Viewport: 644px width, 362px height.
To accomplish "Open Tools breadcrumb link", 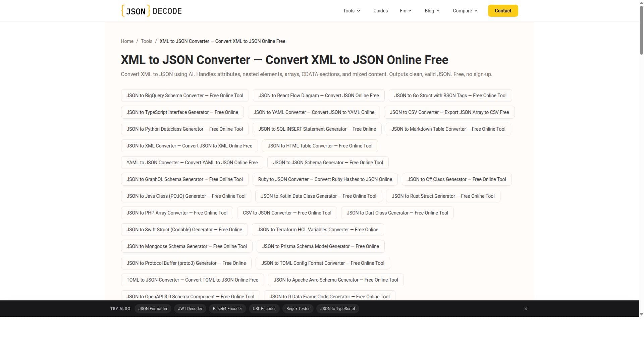I will [146, 41].
